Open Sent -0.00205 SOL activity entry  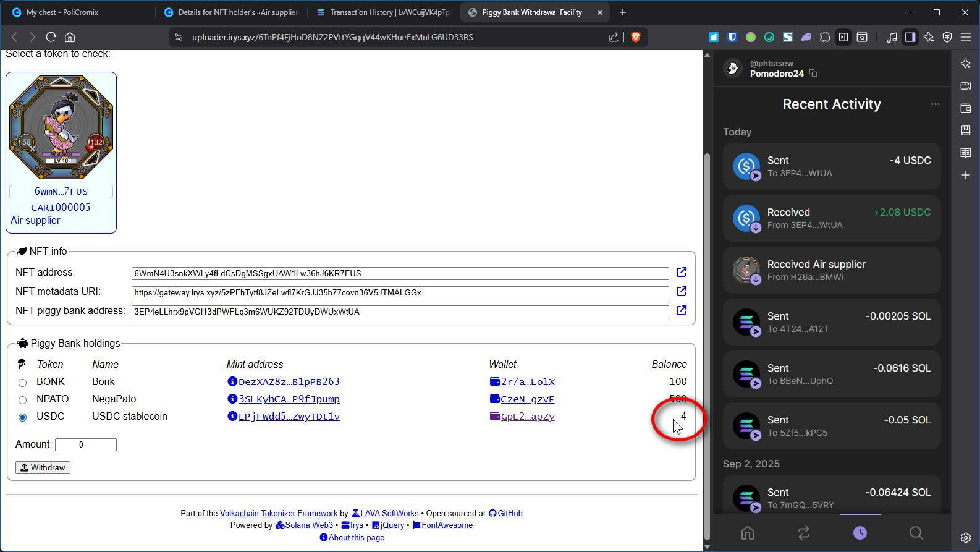pyautogui.click(x=832, y=322)
